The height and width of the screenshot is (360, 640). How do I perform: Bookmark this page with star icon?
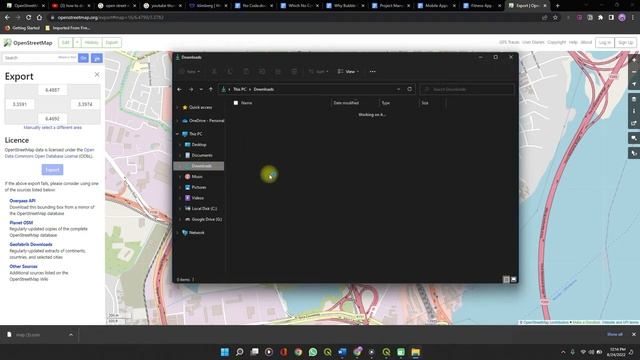click(x=555, y=18)
